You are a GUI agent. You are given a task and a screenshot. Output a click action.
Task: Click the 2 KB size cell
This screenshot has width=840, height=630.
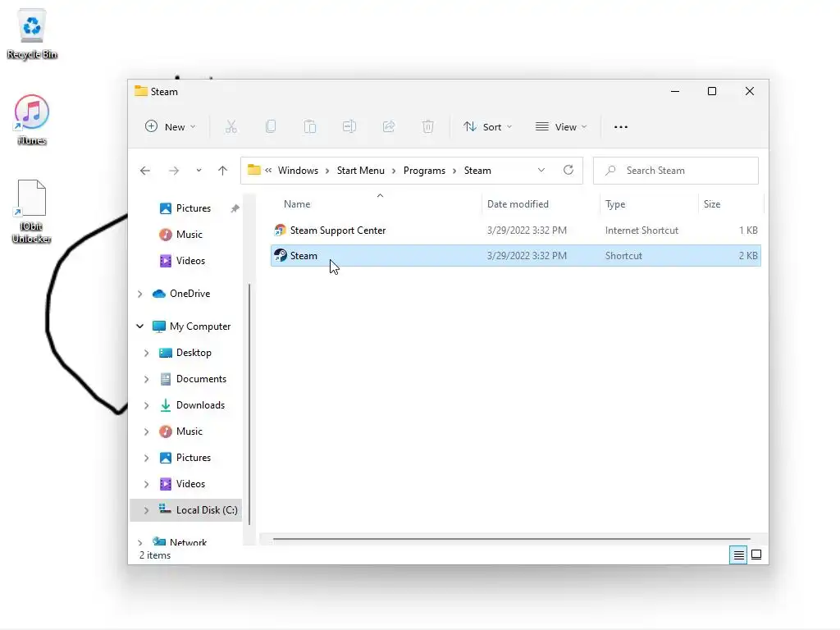coord(748,256)
